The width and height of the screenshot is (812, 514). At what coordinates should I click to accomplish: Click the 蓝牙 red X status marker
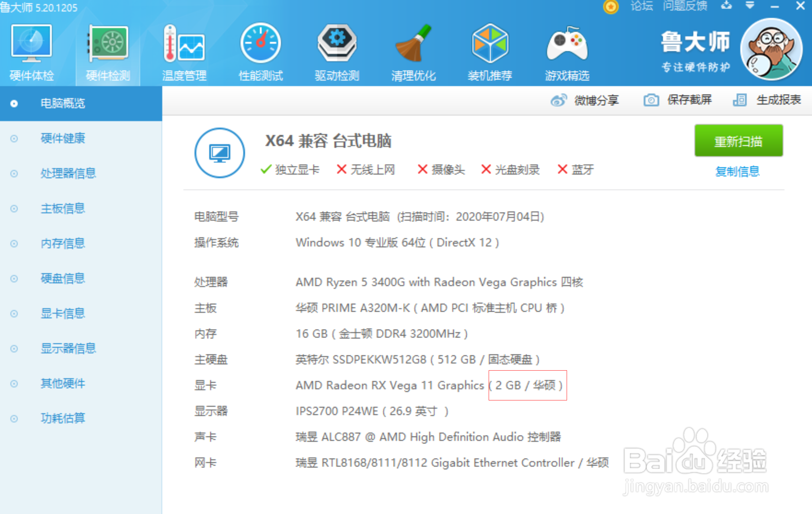pyautogui.click(x=562, y=170)
